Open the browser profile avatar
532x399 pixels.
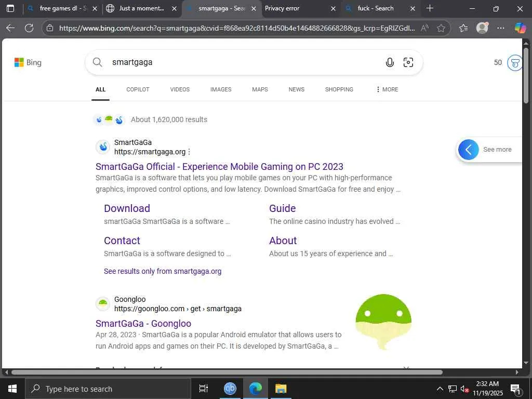482,28
